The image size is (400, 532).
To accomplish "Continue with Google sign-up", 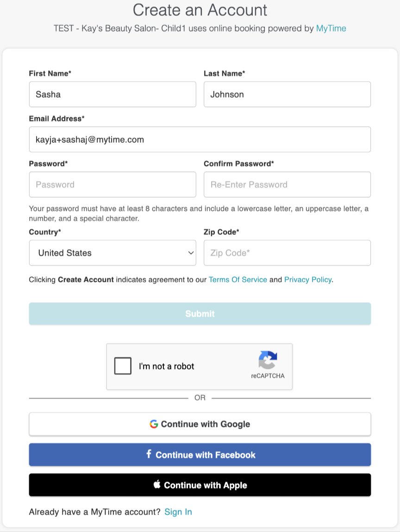I will tap(200, 424).
